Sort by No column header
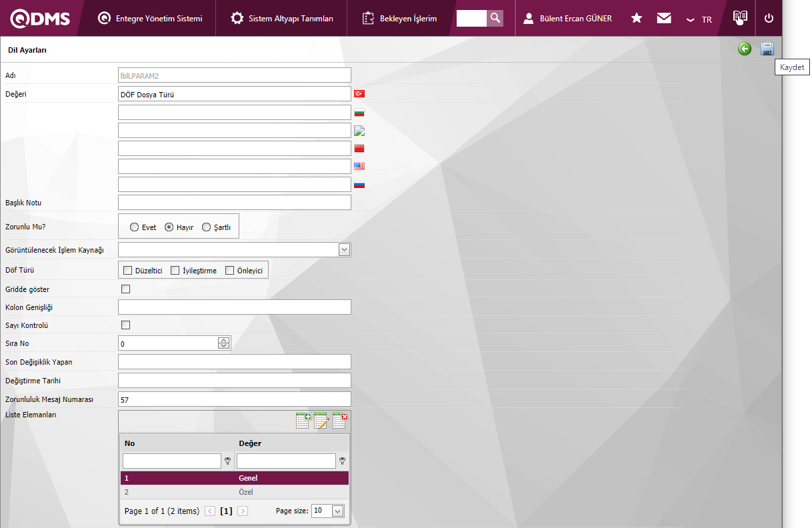This screenshot has width=812, height=528. [129, 443]
